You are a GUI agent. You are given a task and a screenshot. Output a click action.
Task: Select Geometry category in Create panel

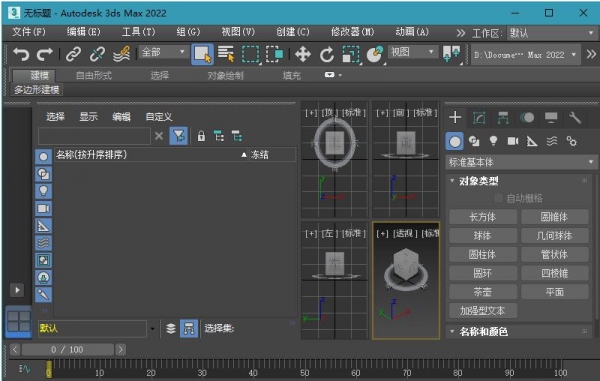point(455,141)
